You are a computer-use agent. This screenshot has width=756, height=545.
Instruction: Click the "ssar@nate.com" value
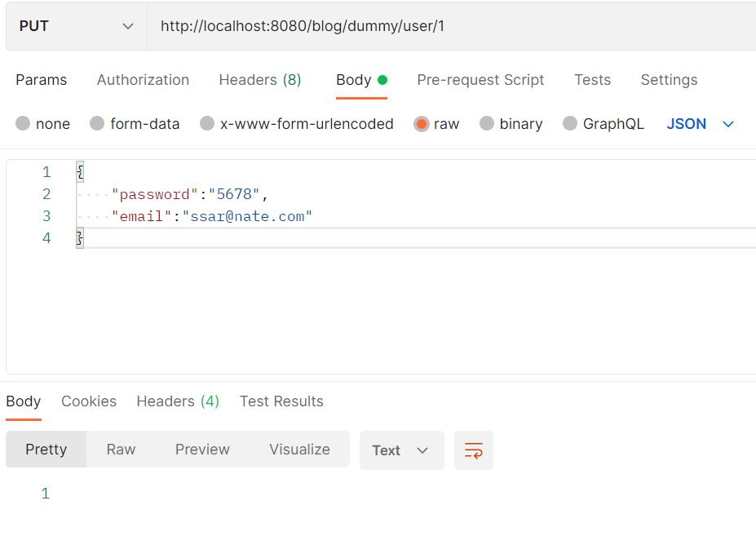click(247, 216)
